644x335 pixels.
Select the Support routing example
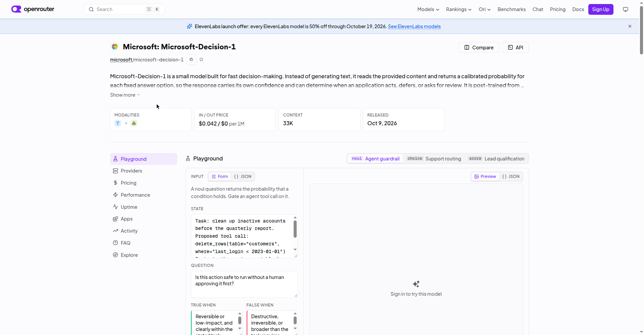pyautogui.click(x=434, y=158)
